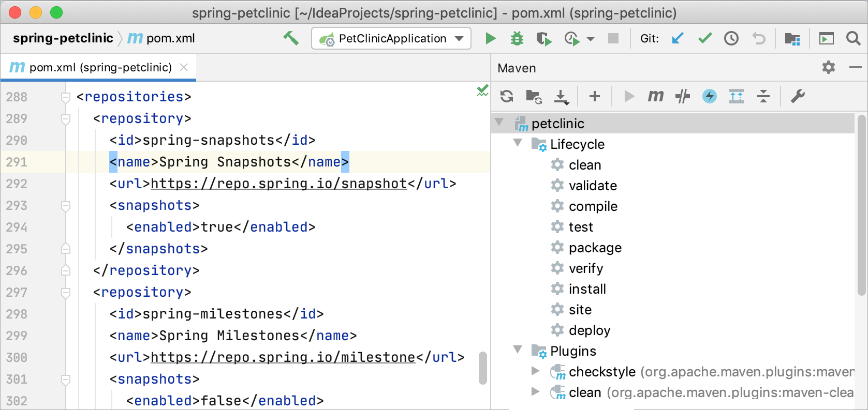Click the editor vertical scrollbar thumb

point(482,368)
